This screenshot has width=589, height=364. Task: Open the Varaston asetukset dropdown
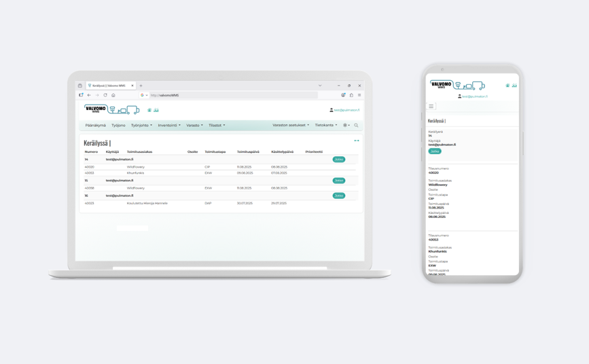pos(291,126)
